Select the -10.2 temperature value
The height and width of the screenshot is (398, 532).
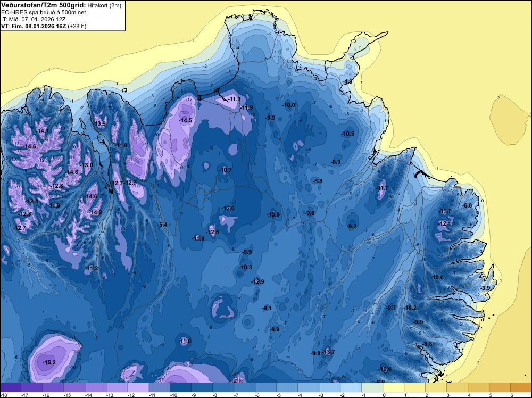coord(410,308)
